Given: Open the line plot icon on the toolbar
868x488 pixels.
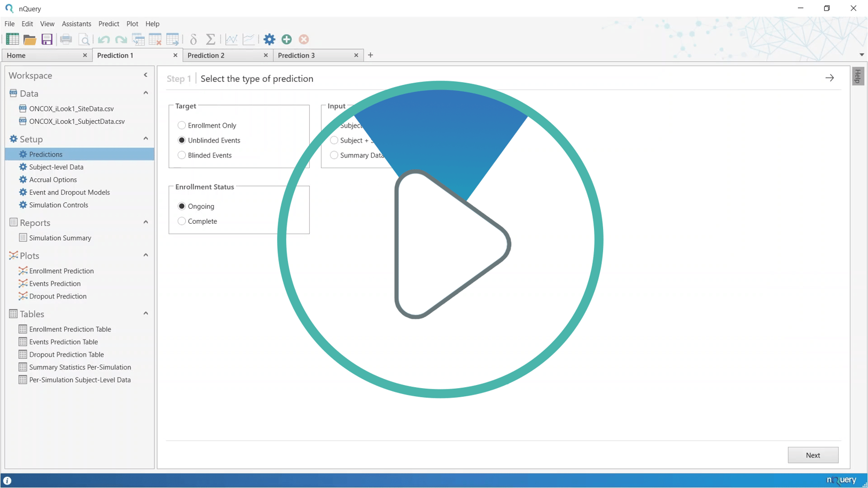Looking at the screenshot, I should [249, 39].
